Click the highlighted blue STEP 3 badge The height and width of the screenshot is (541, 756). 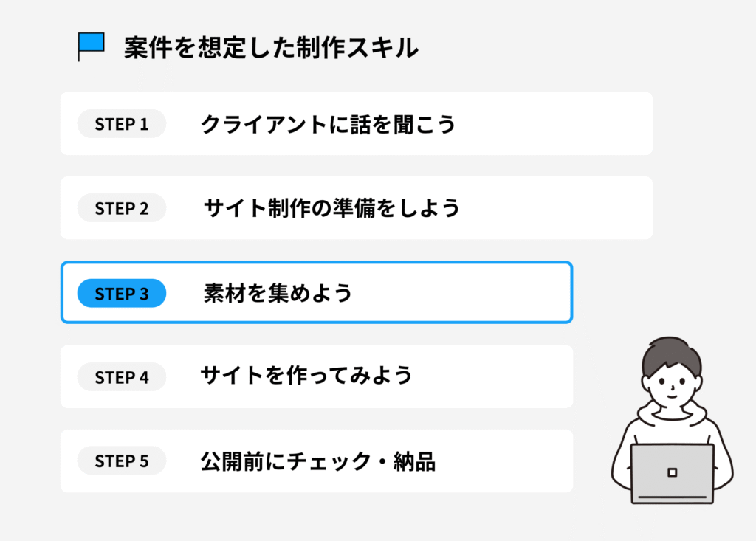(122, 294)
